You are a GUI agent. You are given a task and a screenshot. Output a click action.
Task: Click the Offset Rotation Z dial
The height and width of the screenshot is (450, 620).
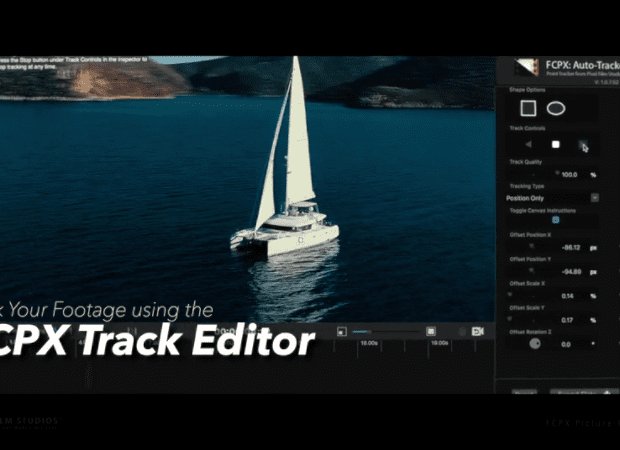(535, 344)
